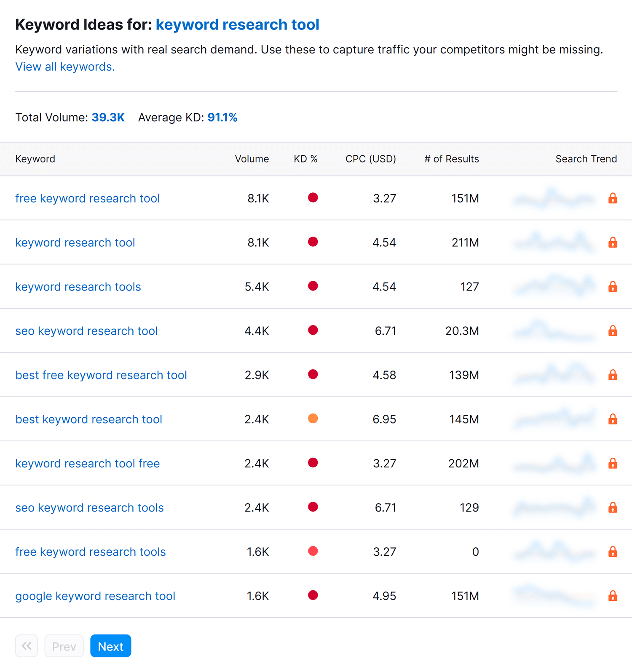Open the keyword research tool free link
This screenshot has width=632, height=672.
[x=88, y=464]
